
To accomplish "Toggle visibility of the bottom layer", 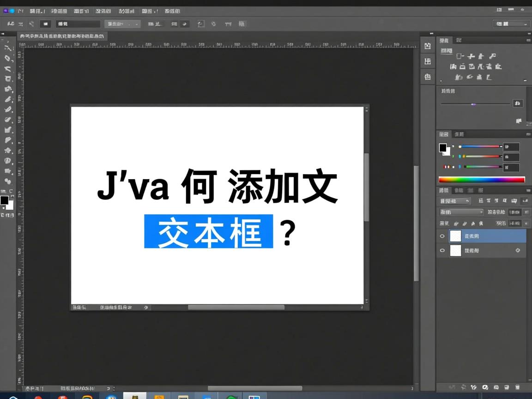I will (442, 250).
